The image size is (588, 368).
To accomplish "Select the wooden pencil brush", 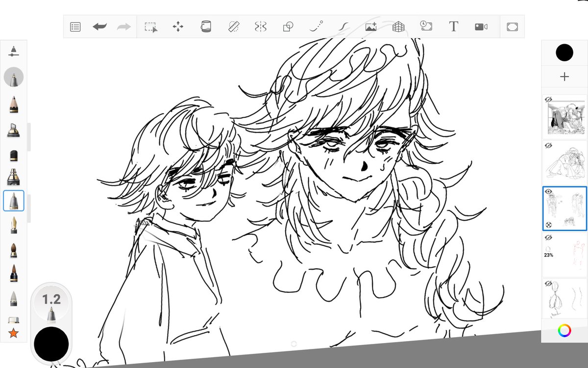I will coord(14,104).
